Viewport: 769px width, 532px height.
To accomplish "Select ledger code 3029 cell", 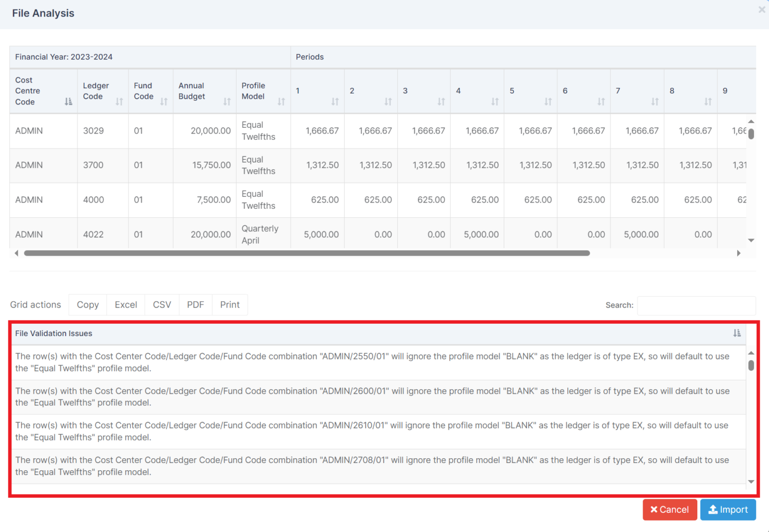I will coord(103,131).
